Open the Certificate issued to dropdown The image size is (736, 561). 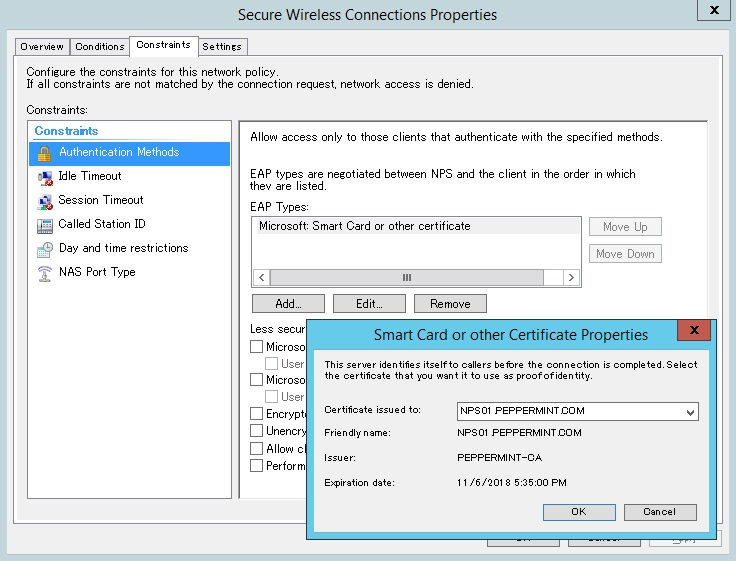click(x=689, y=412)
